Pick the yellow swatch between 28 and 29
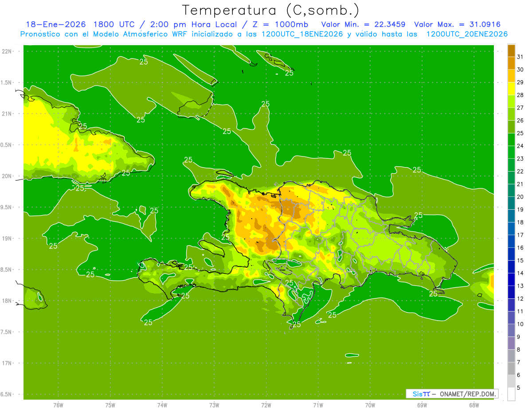 [511, 89]
